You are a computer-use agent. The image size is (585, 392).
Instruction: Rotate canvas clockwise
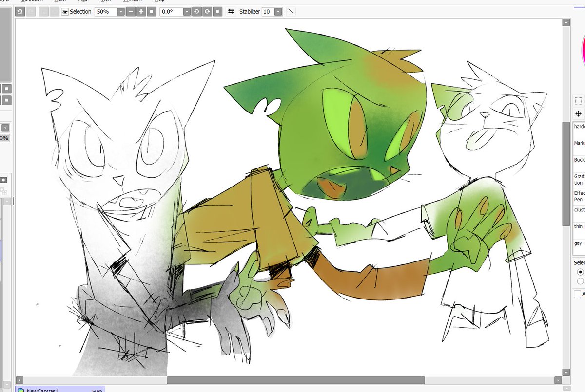(x=207, y=11)
